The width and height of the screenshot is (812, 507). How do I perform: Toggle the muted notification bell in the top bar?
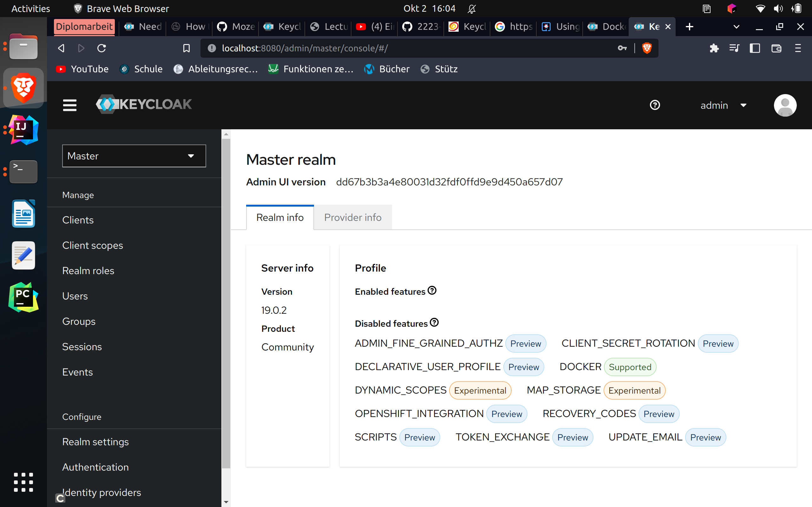click(472, 8)
